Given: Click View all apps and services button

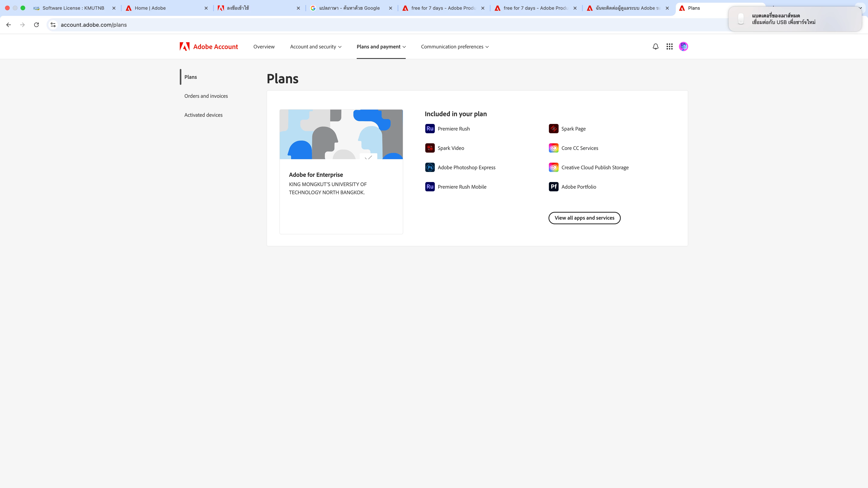Looking at the screenshot, I should coord(584,218).
